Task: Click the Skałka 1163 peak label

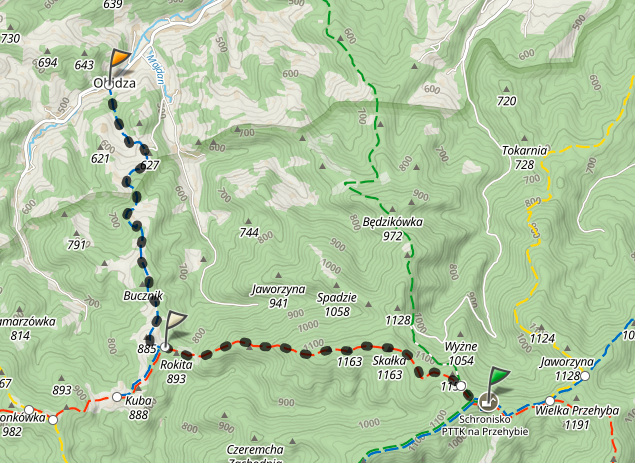Action: 389,367
